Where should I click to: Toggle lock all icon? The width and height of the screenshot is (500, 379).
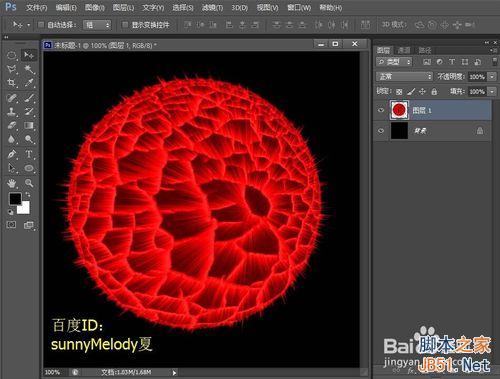[x=434, y=91]
